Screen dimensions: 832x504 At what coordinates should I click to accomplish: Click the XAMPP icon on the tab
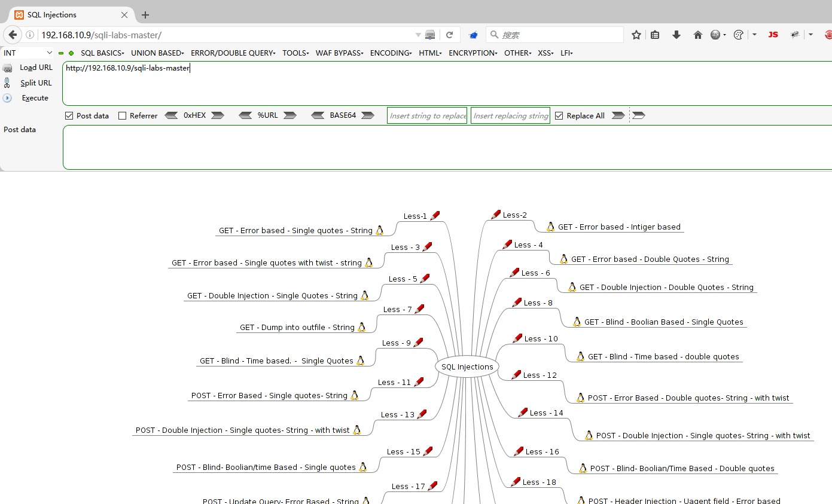tap(19, 15)
